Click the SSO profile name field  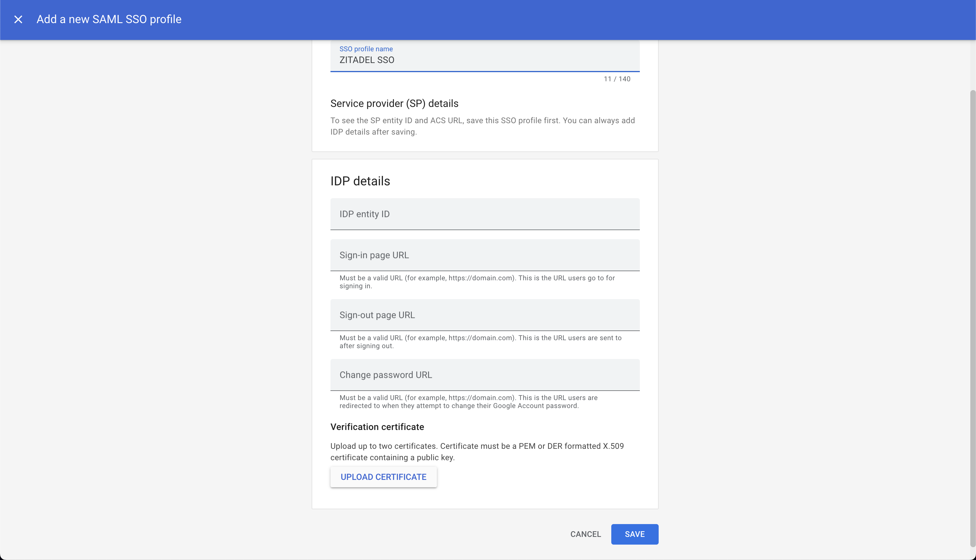(485, 60)
